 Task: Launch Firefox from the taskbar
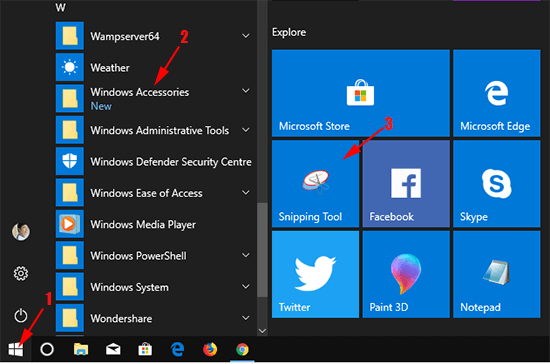point(210,349)
